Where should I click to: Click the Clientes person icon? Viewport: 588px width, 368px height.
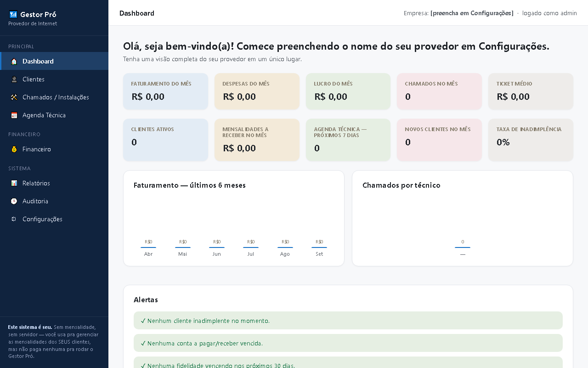click(x=14, y=79)
